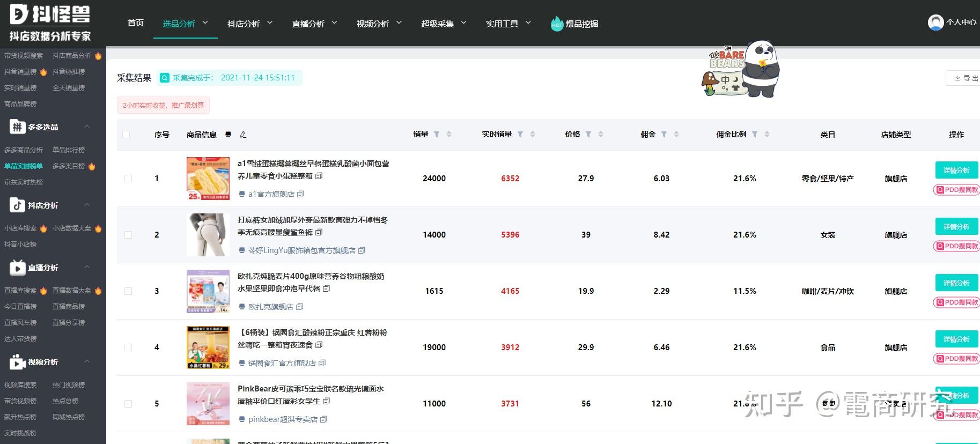This screenshot has height=444, width=980.
Task: Click the 多多选品 section icon
Action: click(x=17, y=127)
